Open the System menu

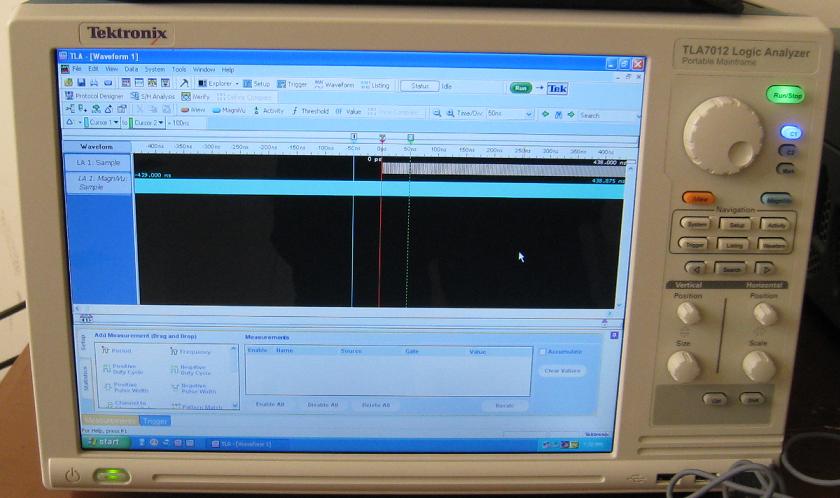tap(155, 70)
